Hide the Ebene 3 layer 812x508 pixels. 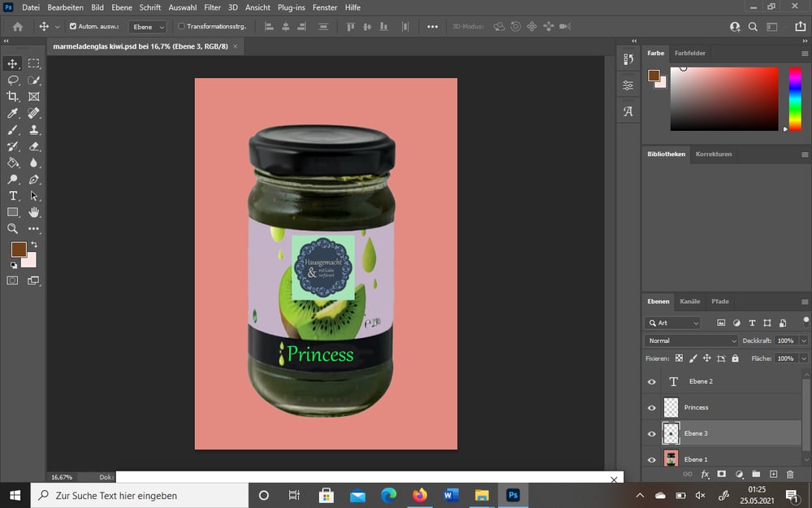[652, 433]
